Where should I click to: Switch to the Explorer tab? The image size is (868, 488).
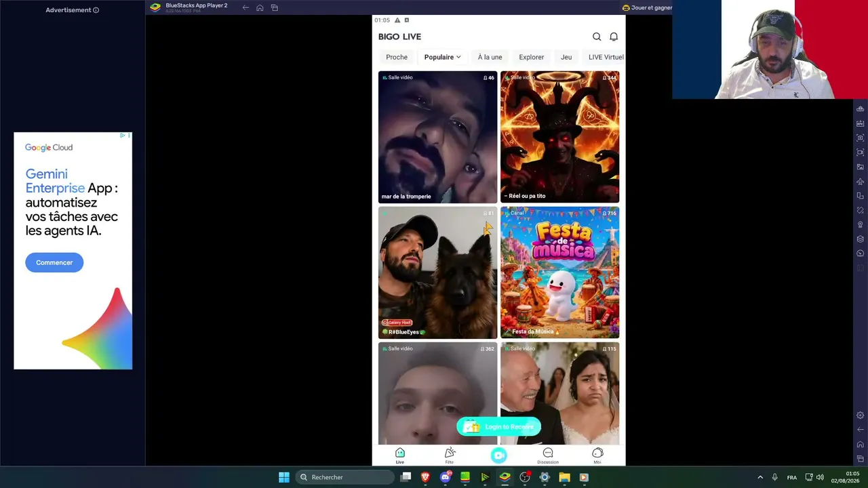point(532,57)
